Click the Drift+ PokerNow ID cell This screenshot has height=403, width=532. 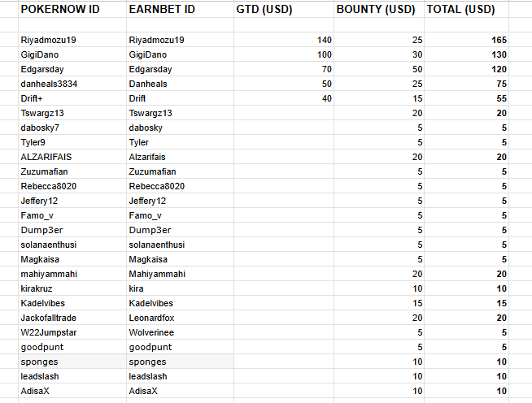click(70, 98)
